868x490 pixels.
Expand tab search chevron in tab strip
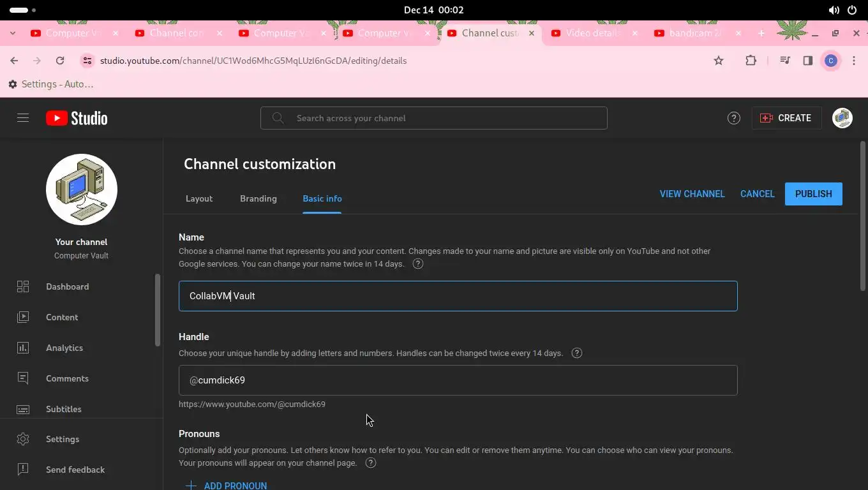tap(13, 33)
